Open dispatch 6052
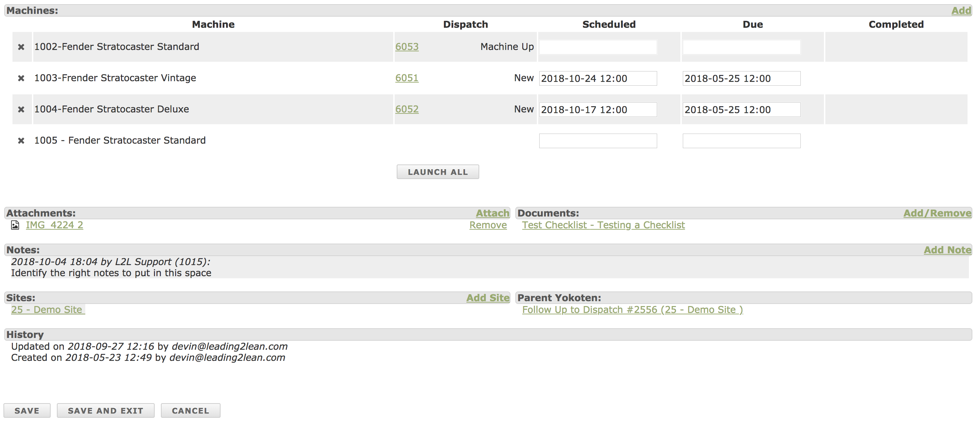The image size is (980, 424). point(407,109)
